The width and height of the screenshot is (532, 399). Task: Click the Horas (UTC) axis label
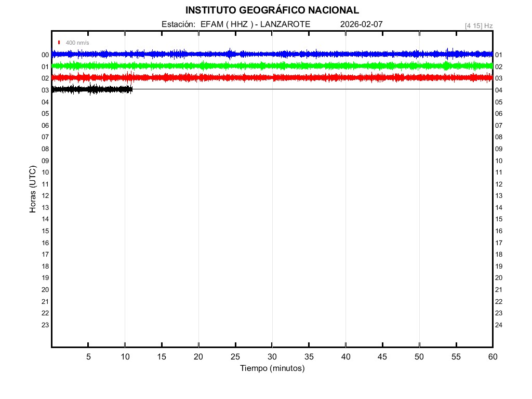pyautogui.click(x=33, y=190)
